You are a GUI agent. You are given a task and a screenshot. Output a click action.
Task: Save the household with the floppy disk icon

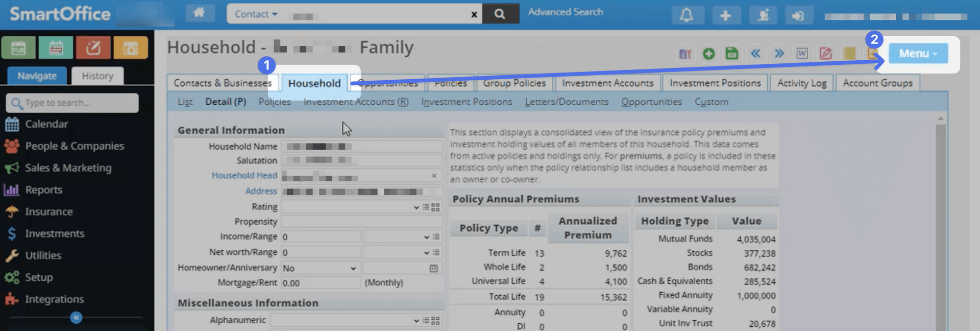point(732,54)
